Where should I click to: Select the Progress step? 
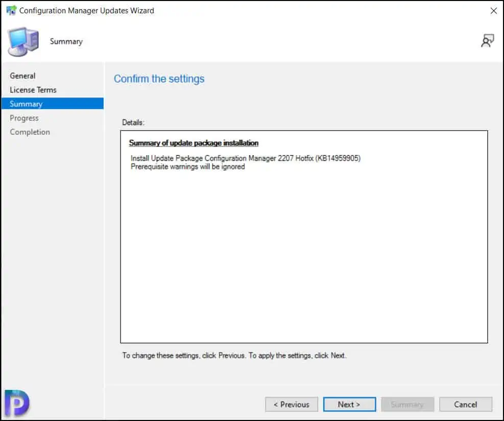click(24, 118)
